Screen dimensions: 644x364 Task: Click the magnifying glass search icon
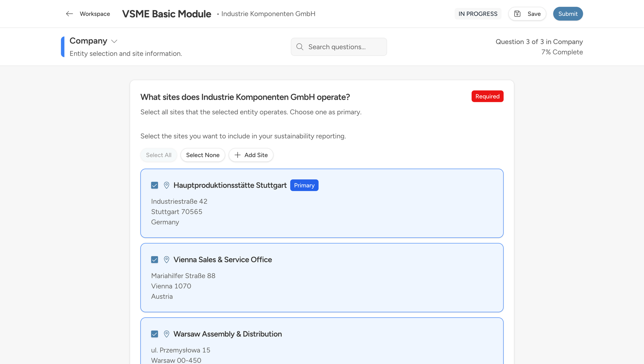point(300,47)
